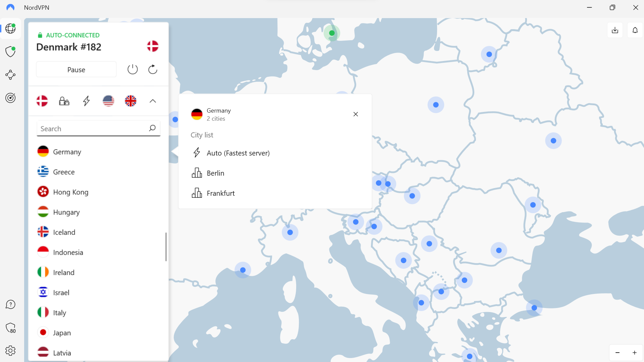
Task: Select Germany in country list
Action: [98, 152]
